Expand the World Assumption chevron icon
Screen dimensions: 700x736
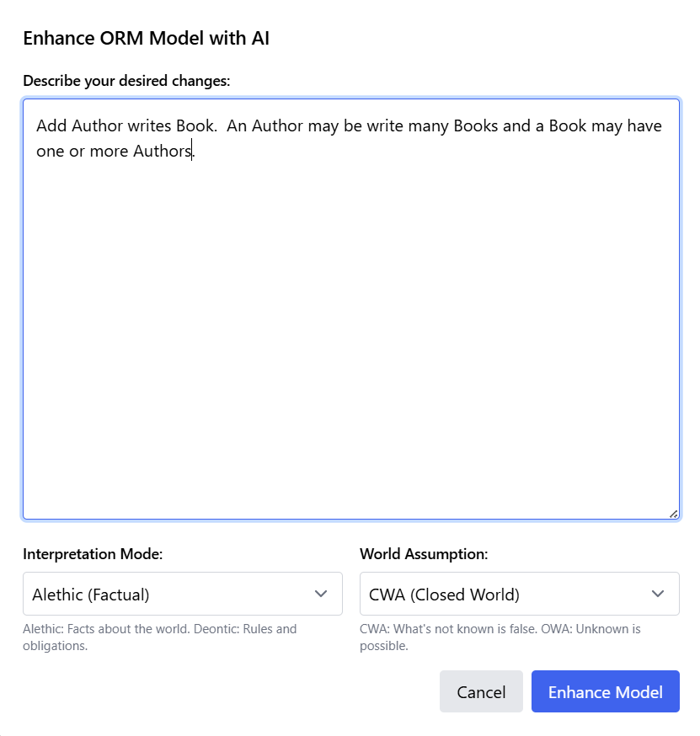(658, 594)
